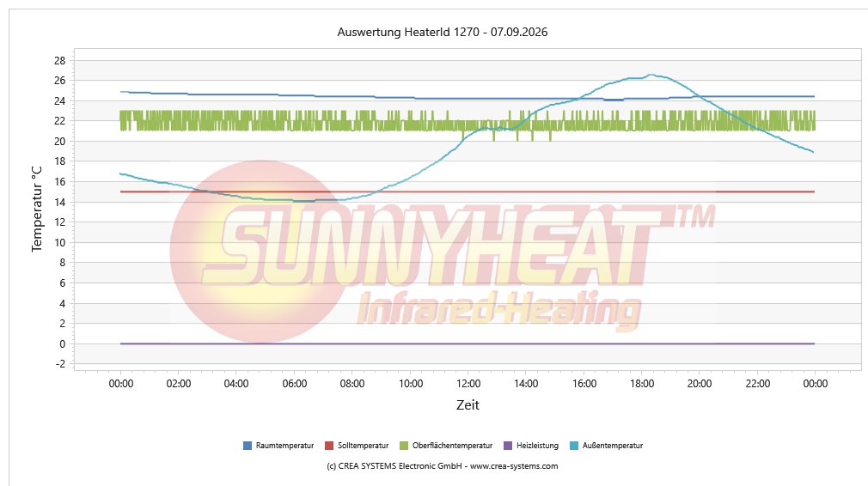Screen dimensions: 868x486
Task: Click the 18:00 time axis label
Action: pyautogui.click(x=642, y=384)
